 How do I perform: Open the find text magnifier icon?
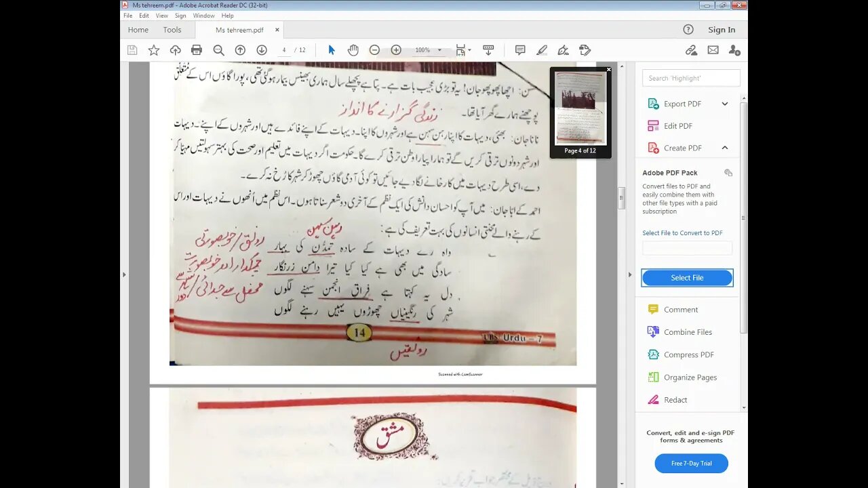[218, 50]
